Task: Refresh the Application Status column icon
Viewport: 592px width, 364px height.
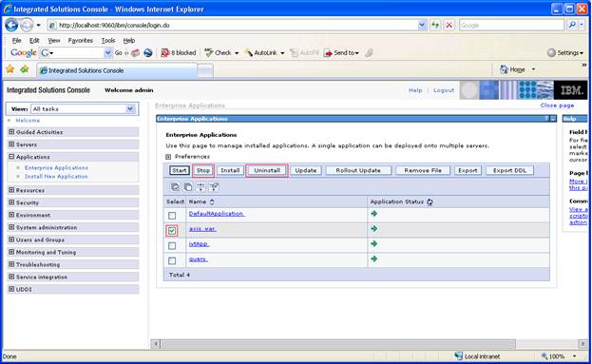Action: tap(430, 202)
